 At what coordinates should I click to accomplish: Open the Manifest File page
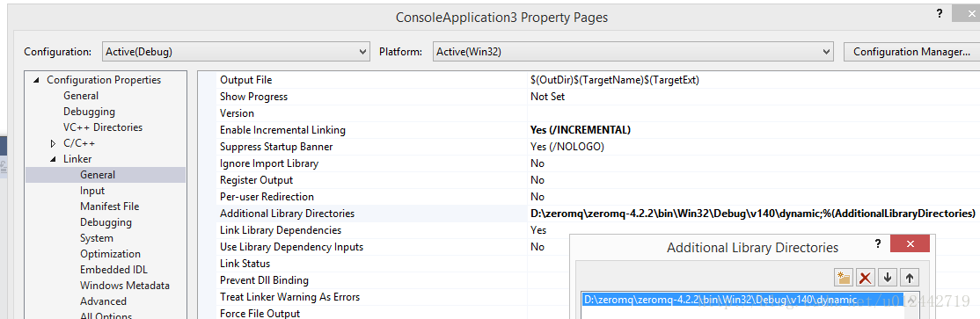(x=109, y=206)
